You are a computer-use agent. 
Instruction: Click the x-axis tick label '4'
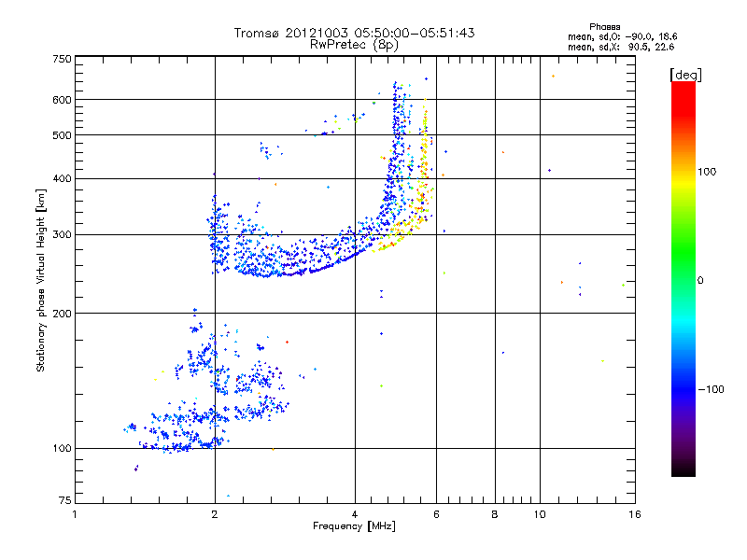[355, 514]
